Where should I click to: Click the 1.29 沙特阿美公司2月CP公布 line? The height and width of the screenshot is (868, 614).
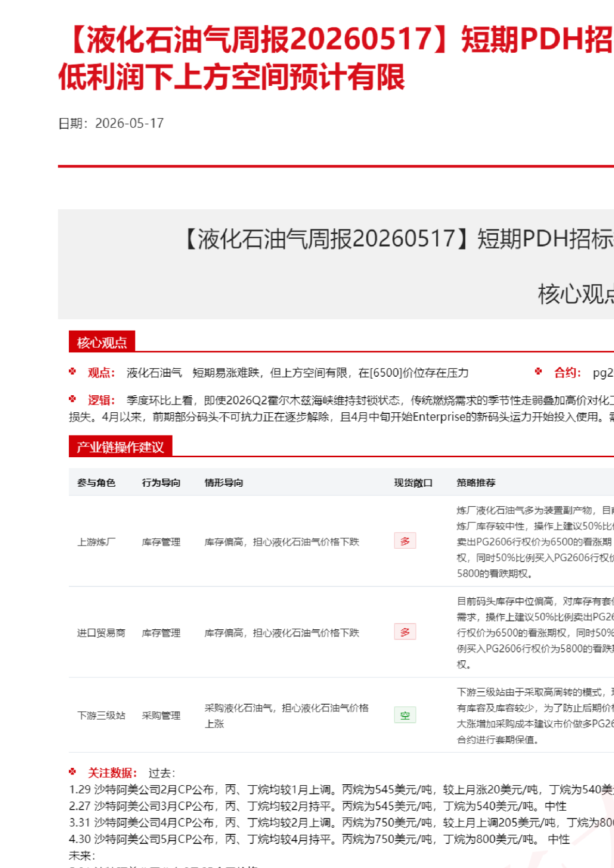click(x=341, y=789)
